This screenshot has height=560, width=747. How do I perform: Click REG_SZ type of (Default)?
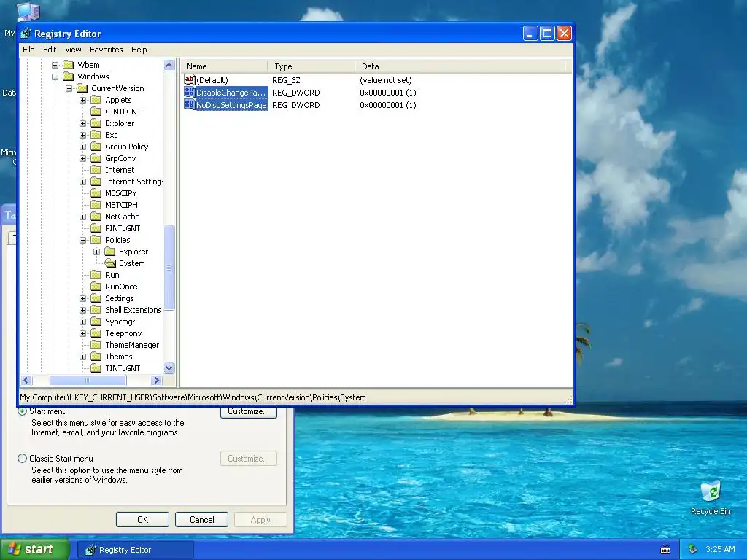pos(286,80)
